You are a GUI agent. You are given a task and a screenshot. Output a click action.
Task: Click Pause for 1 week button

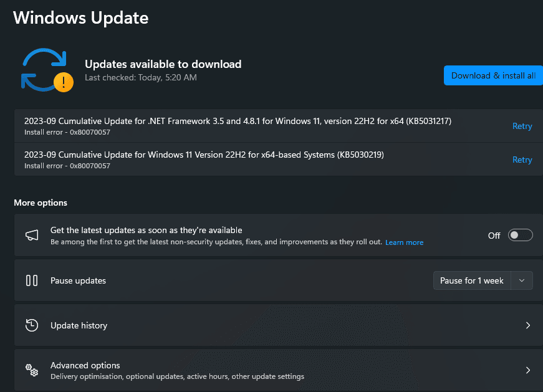(x=472, y=280)
